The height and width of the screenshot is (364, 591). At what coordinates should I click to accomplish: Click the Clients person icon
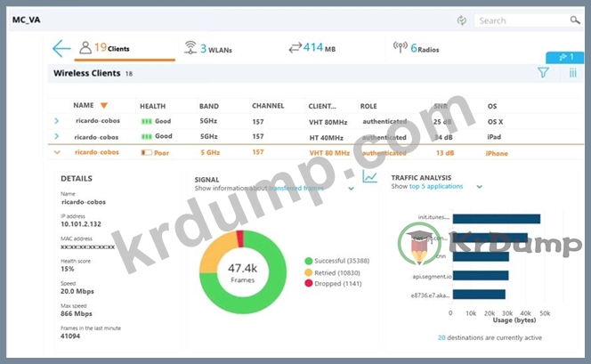click(85, 48)
